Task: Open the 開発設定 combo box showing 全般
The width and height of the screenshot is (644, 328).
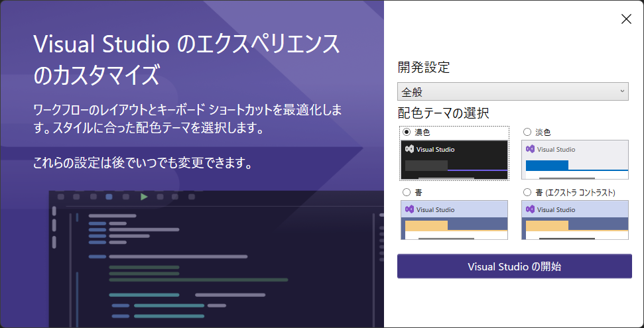Action: (x=512, y=91)
